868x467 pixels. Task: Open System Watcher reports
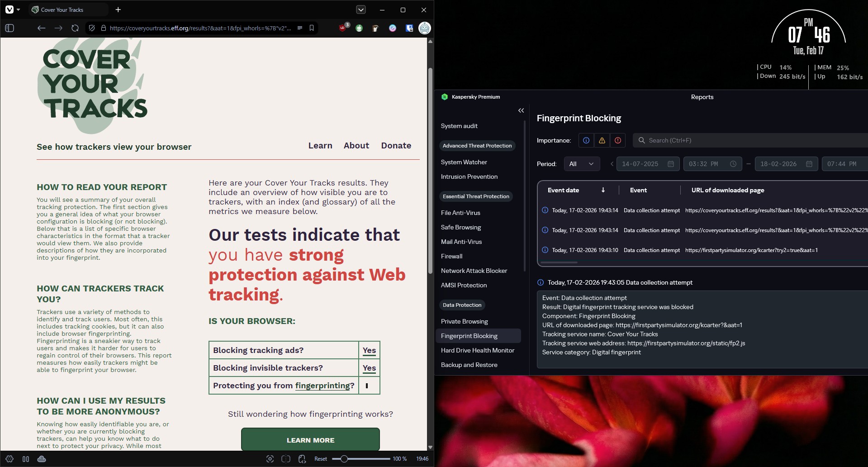pos(464,162)
